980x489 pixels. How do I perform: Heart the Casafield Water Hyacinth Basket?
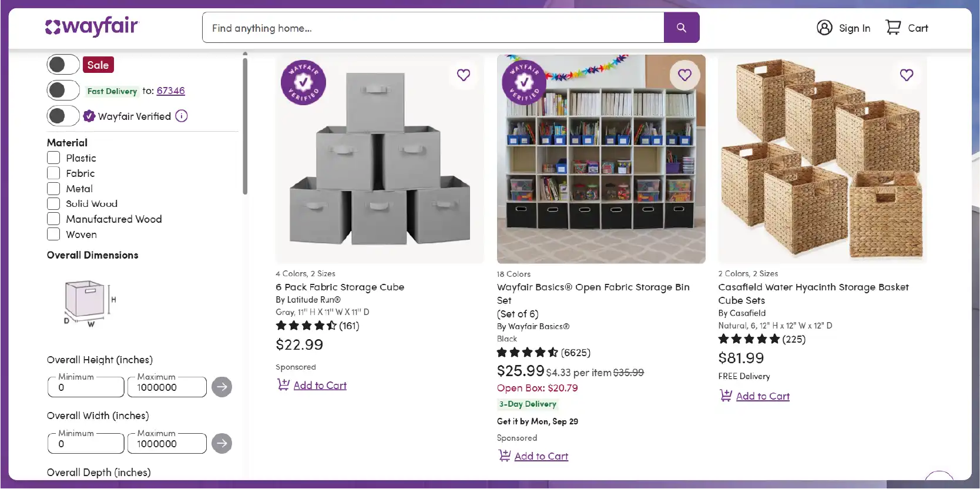[x=907, y=75]
